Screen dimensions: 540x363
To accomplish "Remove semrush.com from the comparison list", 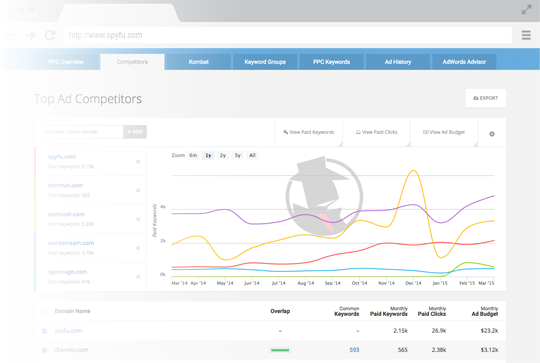I will click(138, 219).
